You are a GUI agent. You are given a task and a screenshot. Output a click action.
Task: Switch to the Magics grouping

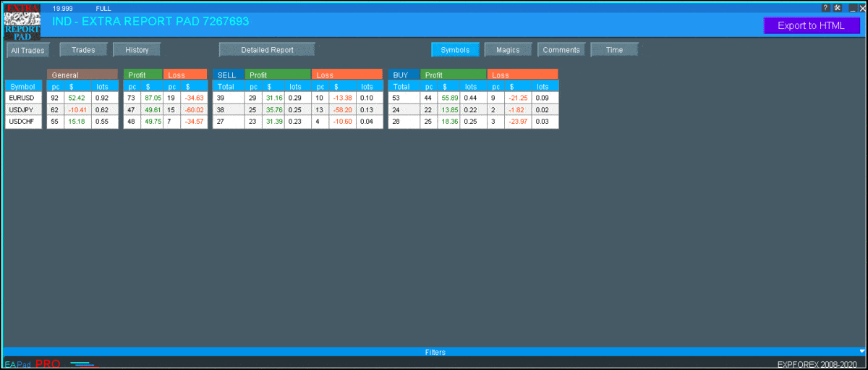tap(508, 50)
